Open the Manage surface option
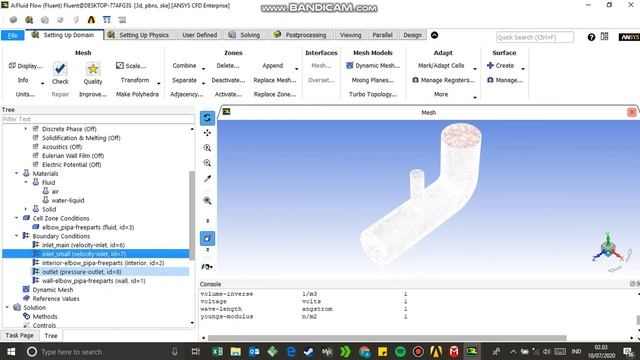The height and width of the screenshot is (360, 640). (x=504, y=80)
